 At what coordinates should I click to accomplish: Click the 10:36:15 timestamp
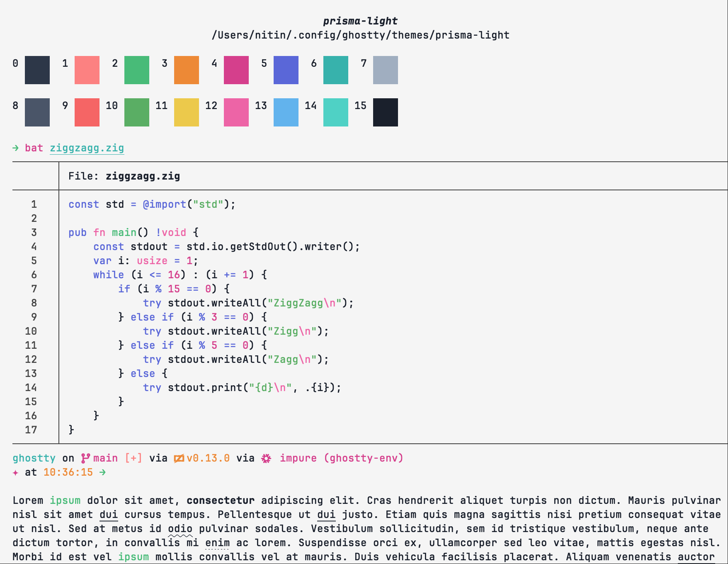click(68, 472)
